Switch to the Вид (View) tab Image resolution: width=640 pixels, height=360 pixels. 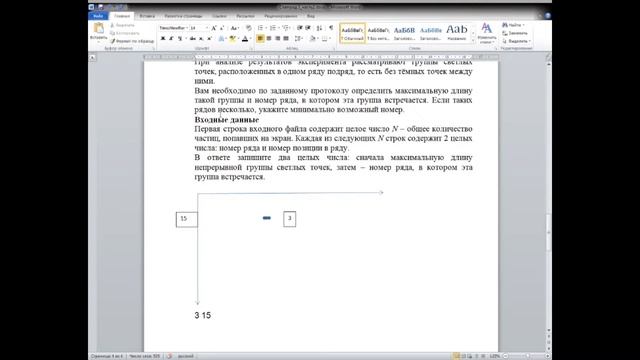coord(311,16)
